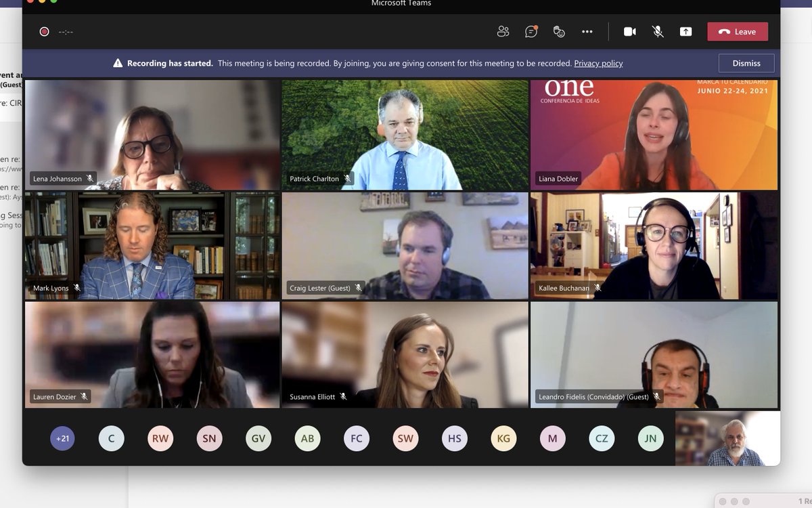Toggle the microphone mute
This screenshot has width=812, height=508.
click(658, 31)
